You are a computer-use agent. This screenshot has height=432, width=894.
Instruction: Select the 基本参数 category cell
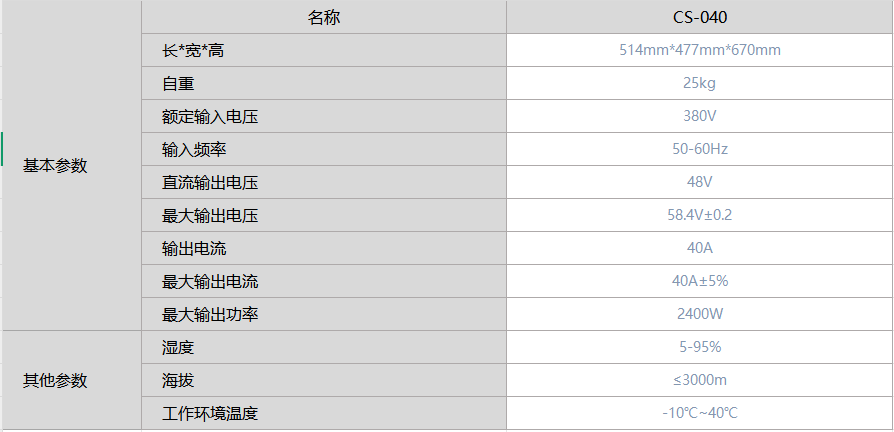[56, 166]
